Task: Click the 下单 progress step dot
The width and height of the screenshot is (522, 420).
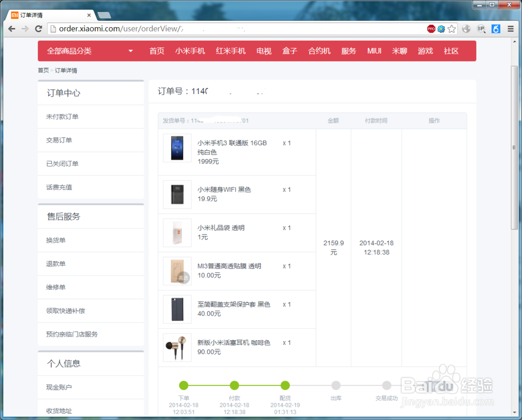Action: 184,386
